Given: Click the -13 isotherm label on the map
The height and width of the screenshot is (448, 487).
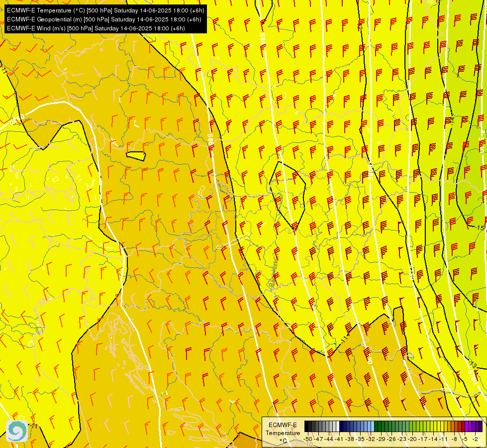Looking at the screenshot, I should pos(473,364).
